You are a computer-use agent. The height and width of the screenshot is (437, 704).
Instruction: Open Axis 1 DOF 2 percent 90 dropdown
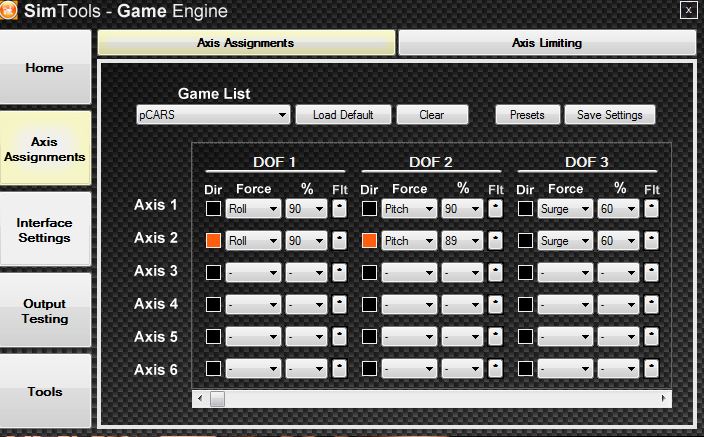coord(462,209)
